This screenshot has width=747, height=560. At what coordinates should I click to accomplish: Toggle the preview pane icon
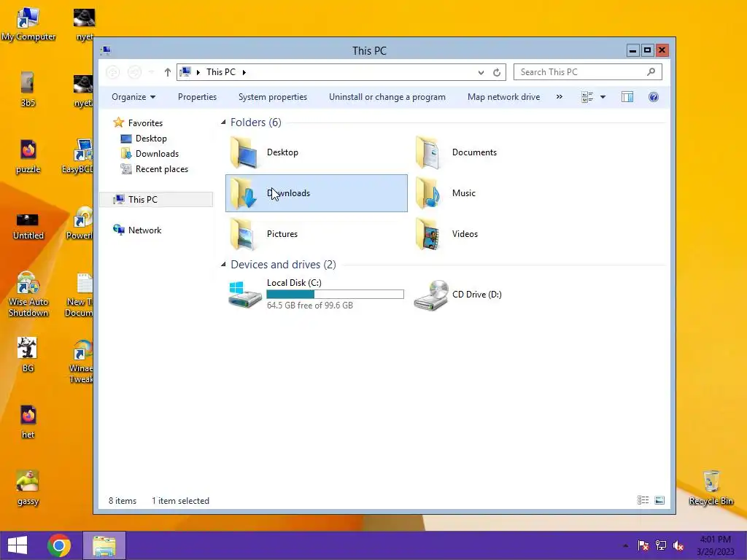[627, 97]
